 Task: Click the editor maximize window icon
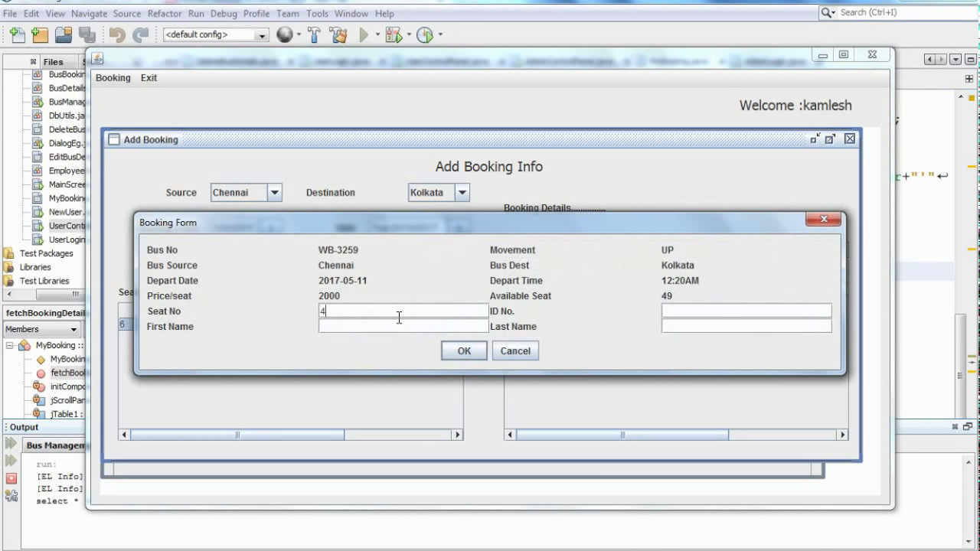(x=970, y=59)
